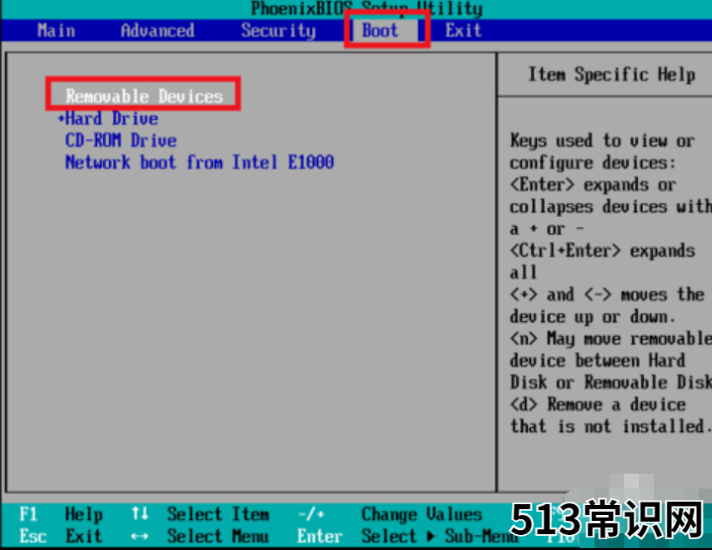Open the Security menu tab
This screenshot has height=550, width=712.
tap(278, 30)
